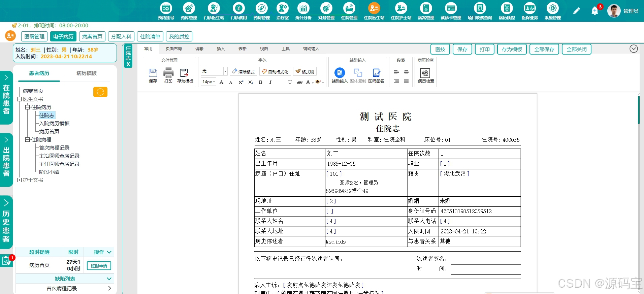Collapse the 缺陷列表 section chevron
644x294 pixels.
click(109, 279)
